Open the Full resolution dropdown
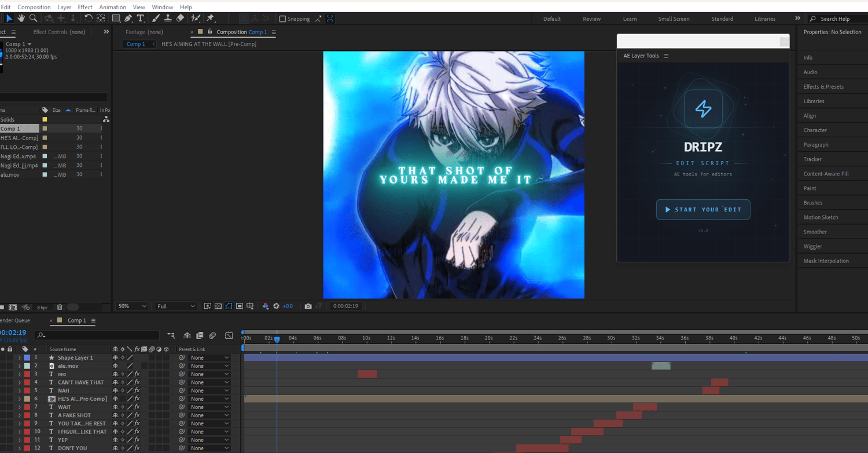The width and height of the screenshot is (868, 453). pos(176,306)
